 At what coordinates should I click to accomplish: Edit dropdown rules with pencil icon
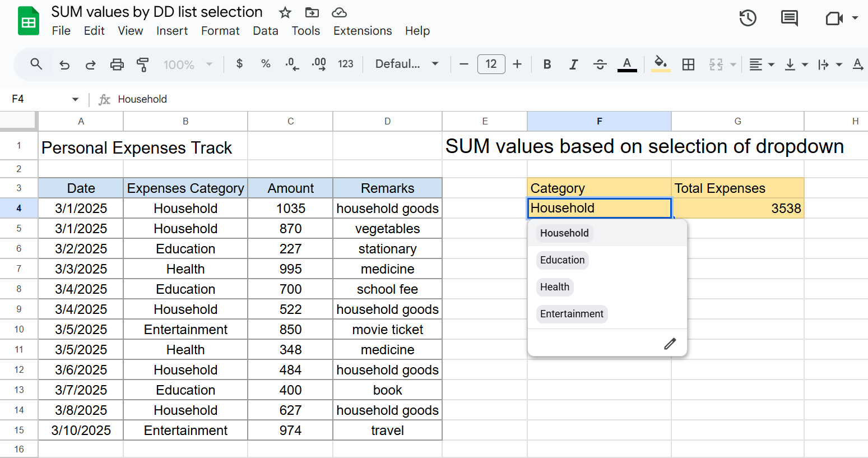point(670,344)
